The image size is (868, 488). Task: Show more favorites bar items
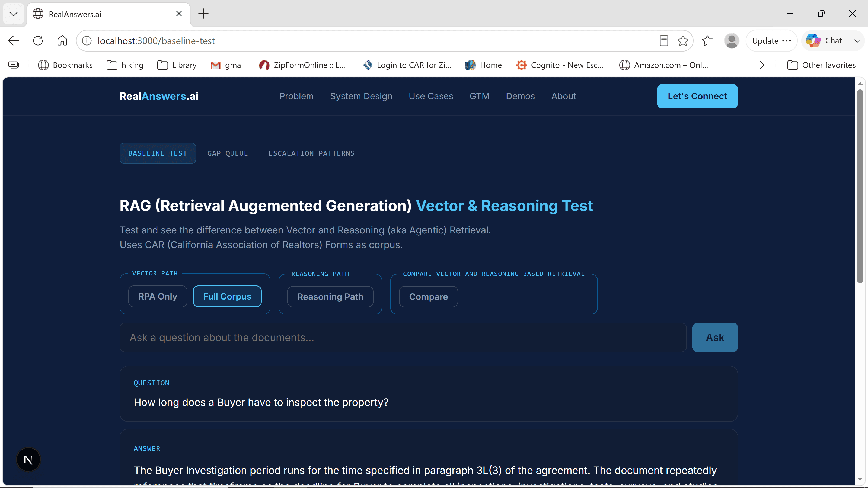[x=762, y=65]
